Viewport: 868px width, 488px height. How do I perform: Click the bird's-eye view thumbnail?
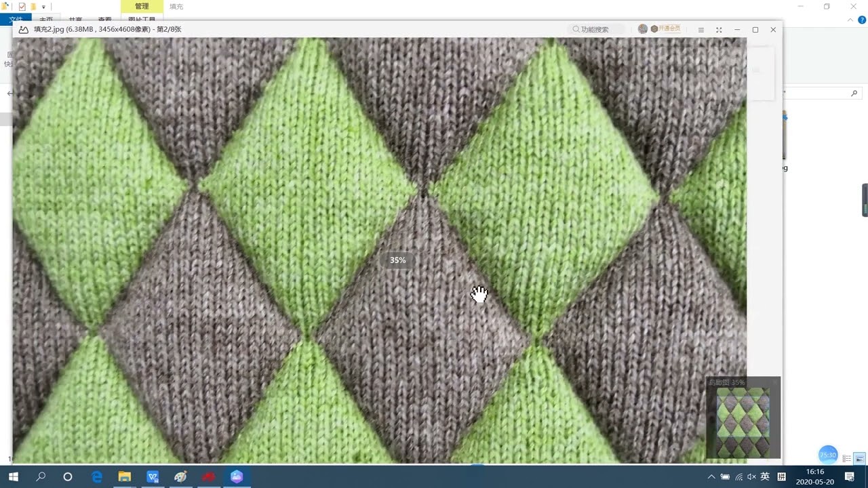(743, 422)
